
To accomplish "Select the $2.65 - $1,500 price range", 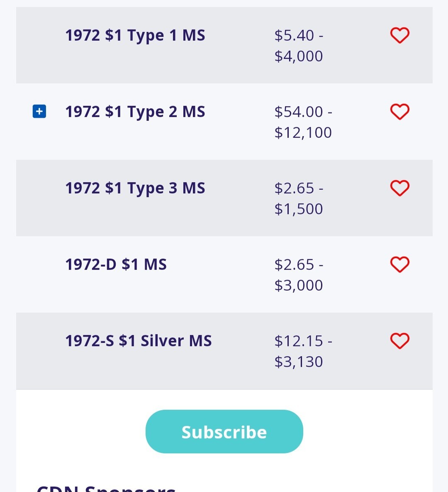I will [299, 198].
